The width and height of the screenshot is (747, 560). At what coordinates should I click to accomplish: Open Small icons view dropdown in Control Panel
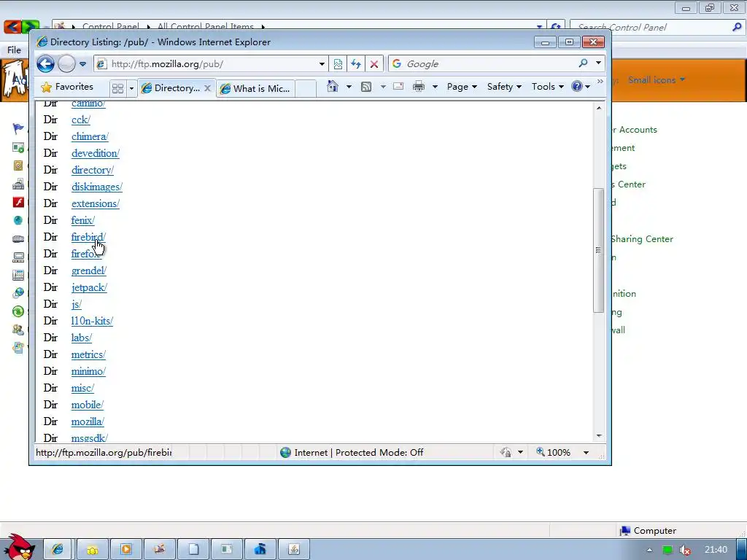click(657, 79)
